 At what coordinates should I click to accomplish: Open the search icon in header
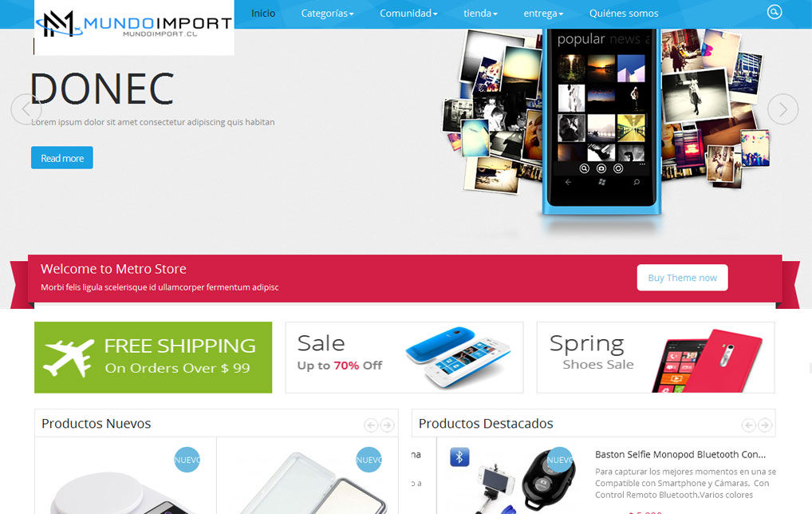tap(775, 12)
